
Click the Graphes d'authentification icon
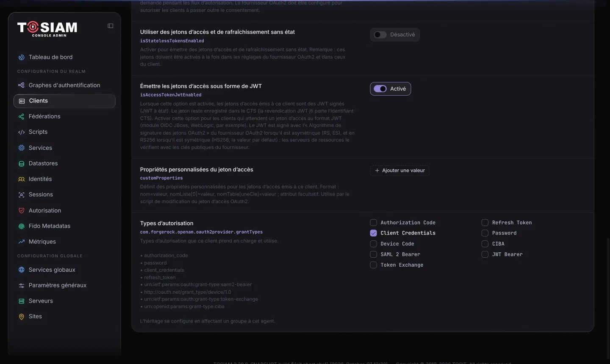pos(22,85)
